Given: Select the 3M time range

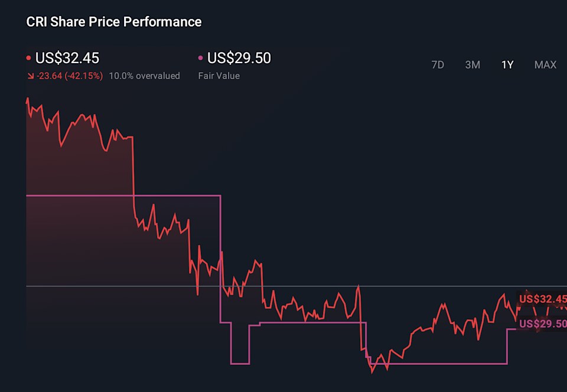Looking at the screenshot, I should click(x=472, y=65).
